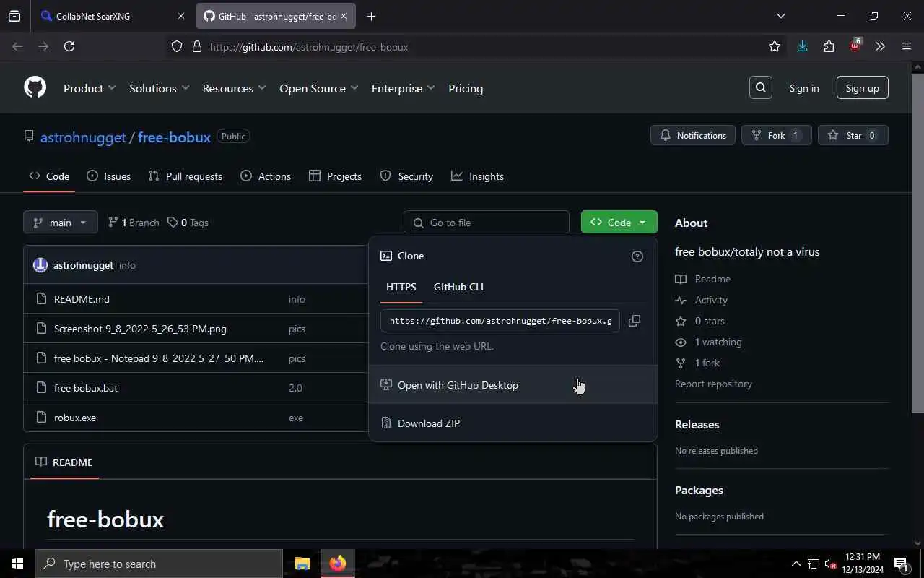
Task: Expand the Solutions menu
Action: [x=159, y=88]
